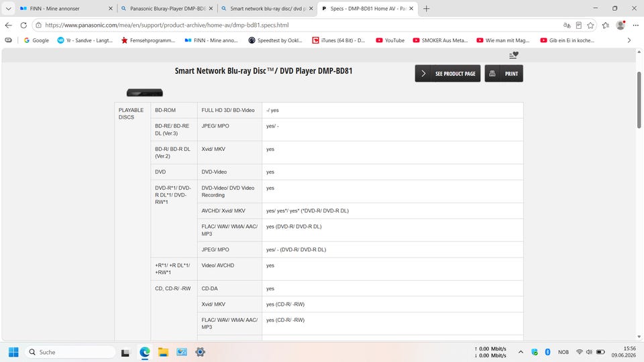Viewport: 644px width, 362px height.
Task: Open the Bluetooth tray icon
Action: [x=547, y=352]
